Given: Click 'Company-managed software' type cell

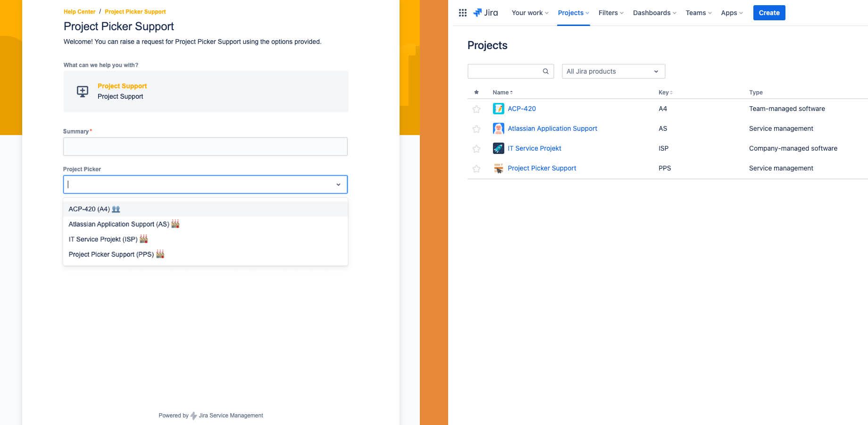Looking at the screenshot, I should pyautogui.click(x=793, y=148).
